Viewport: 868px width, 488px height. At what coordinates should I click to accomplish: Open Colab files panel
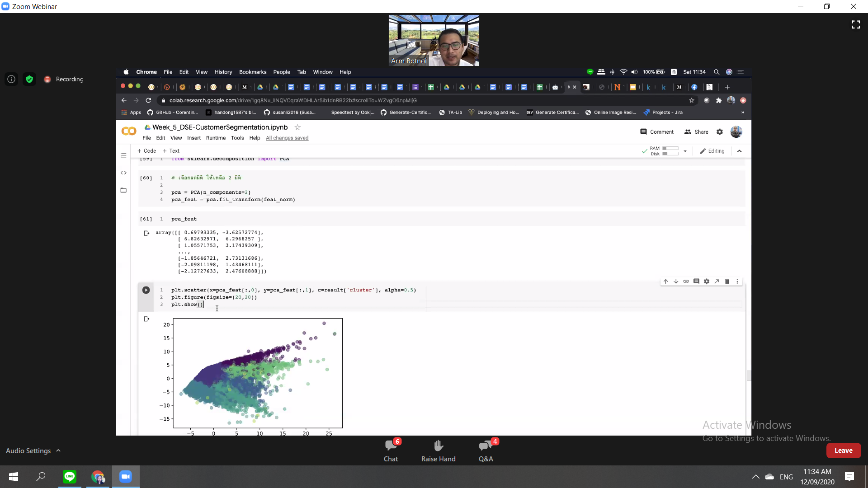[x=123, y=190]
